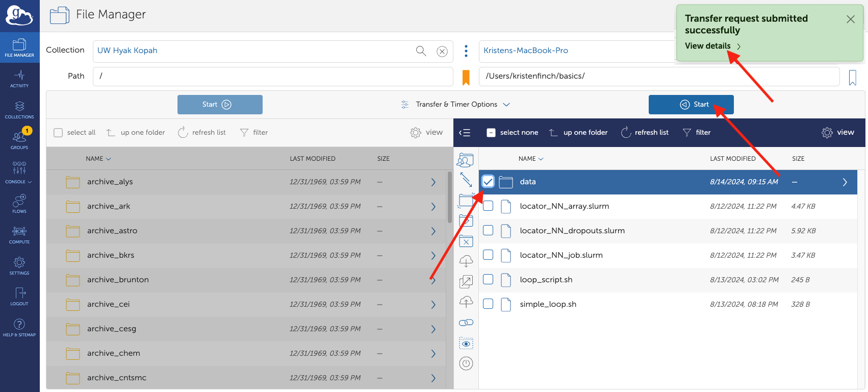The height and width of the screenshot is (392, 868).
Task: Click the search icon in UW Hyak Kopah collection field
Action: (x=421, y=51)
